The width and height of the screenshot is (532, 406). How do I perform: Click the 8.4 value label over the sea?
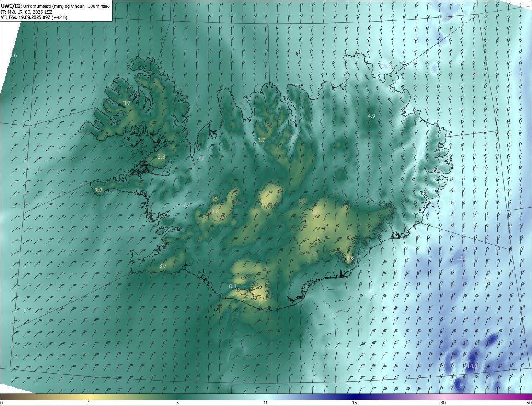pos(476,74)
